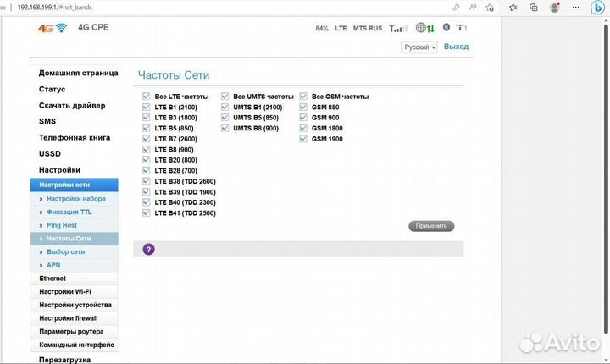Click the signal strength bars icon
This screenshot has height=364, width=610.
pos(397,28)
